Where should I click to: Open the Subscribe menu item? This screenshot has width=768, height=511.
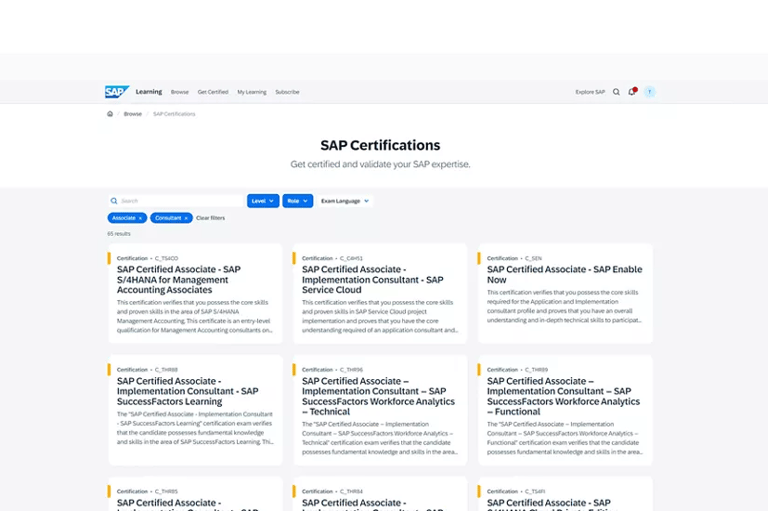[287, 92]
